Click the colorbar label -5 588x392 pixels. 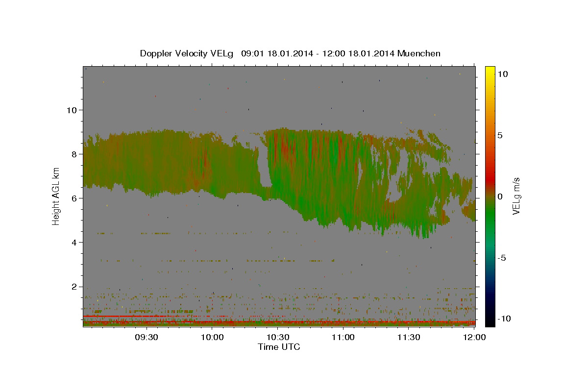pos(502,258)
